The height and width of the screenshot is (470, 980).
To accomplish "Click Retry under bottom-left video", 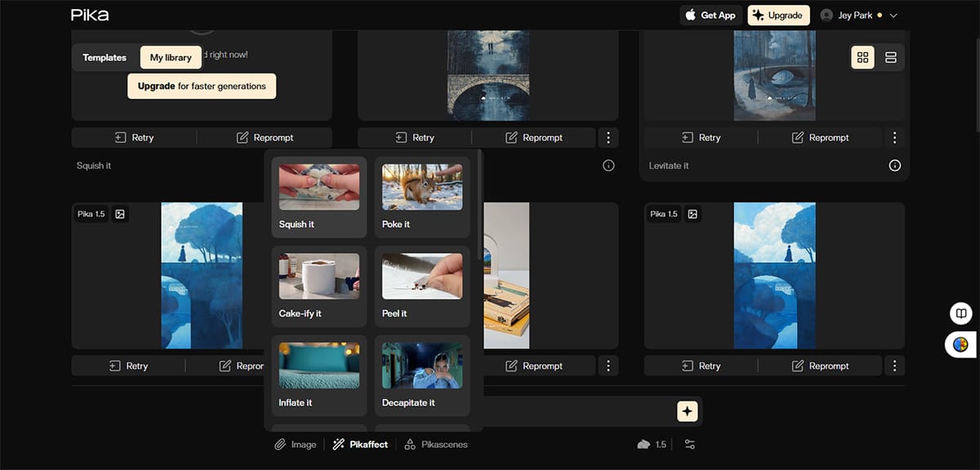I will [128, 366].
